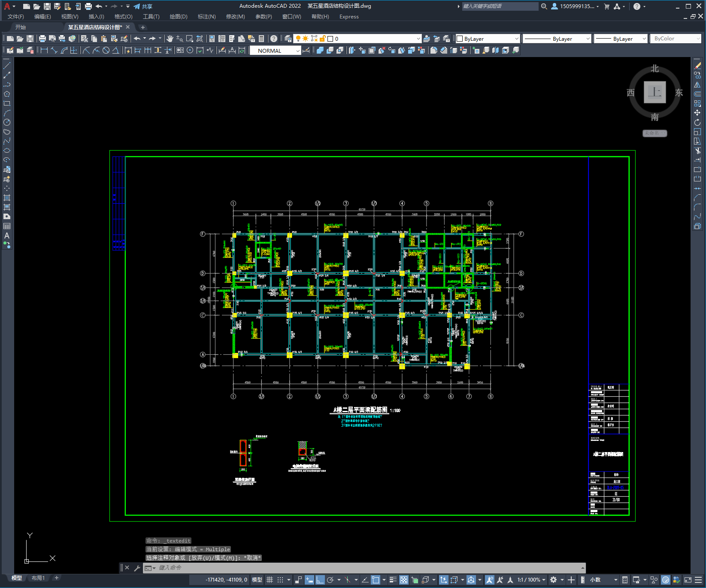Viewport: 706px width, 588px height.
Task: Toggle the drawing grid display
Action: point(270,580)
